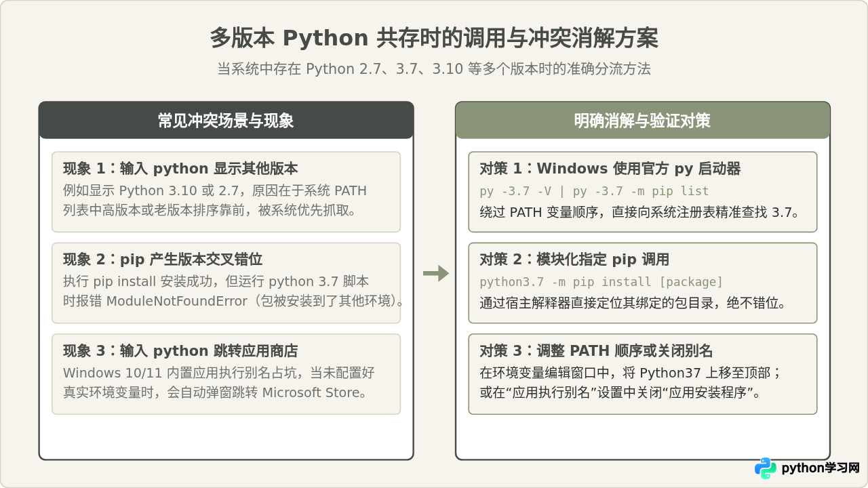Click heading "现象 3：输入 python 跳转应用商店"

180,351
